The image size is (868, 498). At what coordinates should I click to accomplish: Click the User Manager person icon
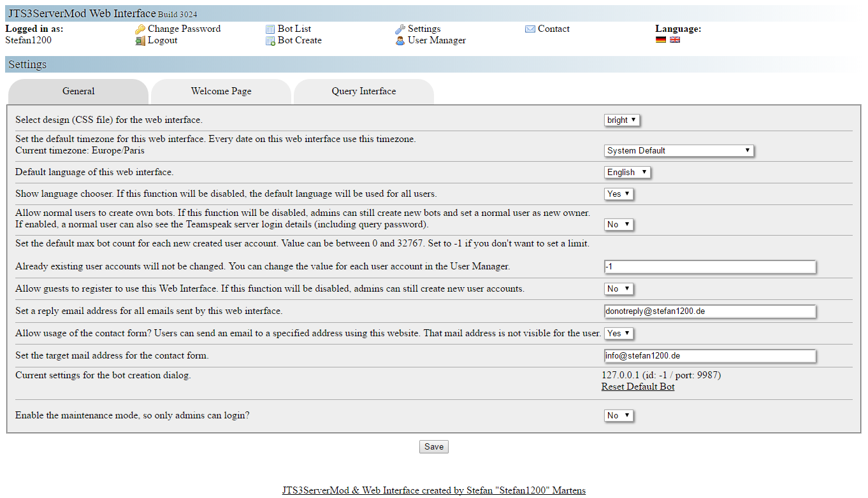tap(400, 41)
